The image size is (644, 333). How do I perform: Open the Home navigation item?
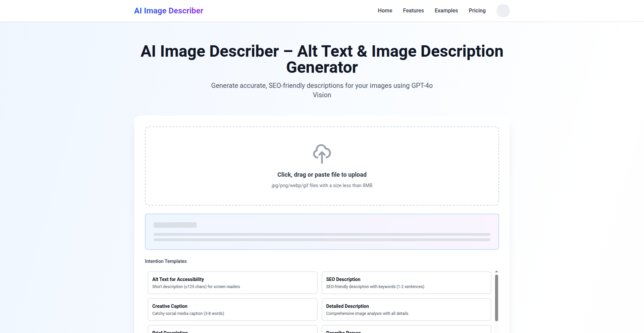(x=385, y=10)
